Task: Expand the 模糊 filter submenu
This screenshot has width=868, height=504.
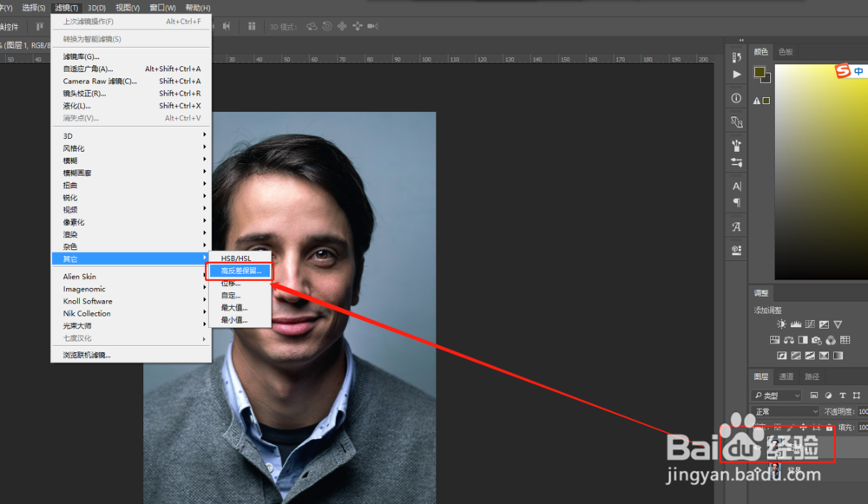Action: (x=131, y=160)
